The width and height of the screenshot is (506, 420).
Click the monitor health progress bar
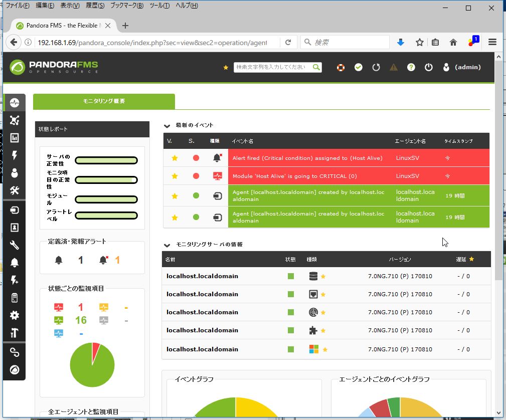click(x=106, y=179)
